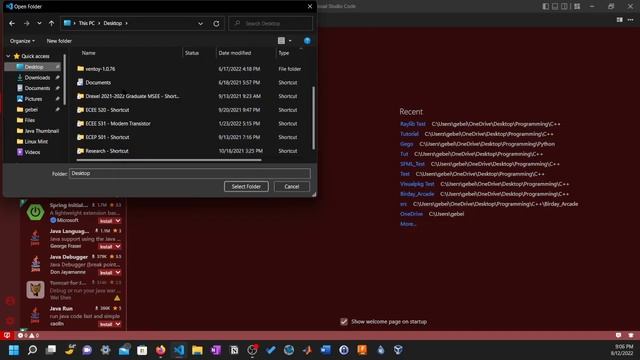Open the Organize menu

(22, 41)
